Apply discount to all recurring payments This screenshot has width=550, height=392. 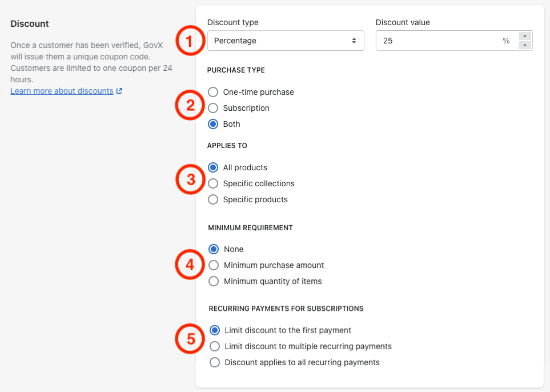point(215,362)
